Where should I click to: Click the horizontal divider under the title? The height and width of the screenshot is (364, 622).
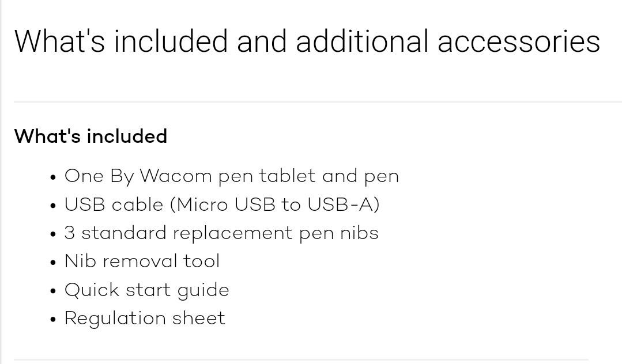[x=318, y=102]
